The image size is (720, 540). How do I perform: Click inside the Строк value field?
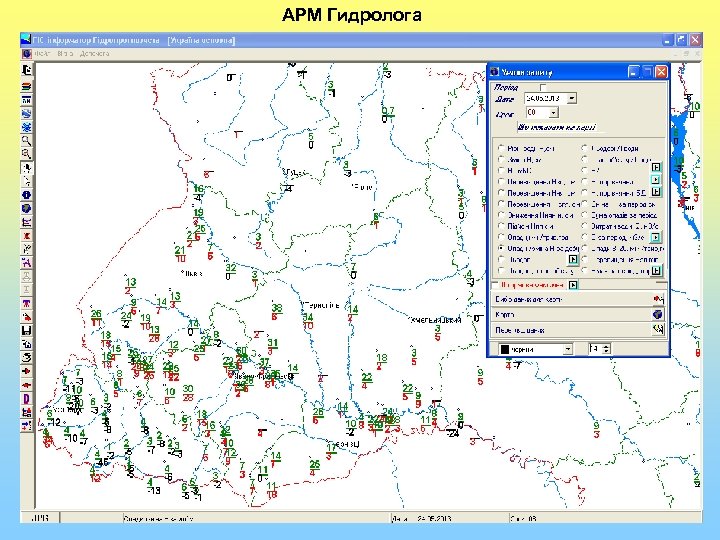[537, 112]
